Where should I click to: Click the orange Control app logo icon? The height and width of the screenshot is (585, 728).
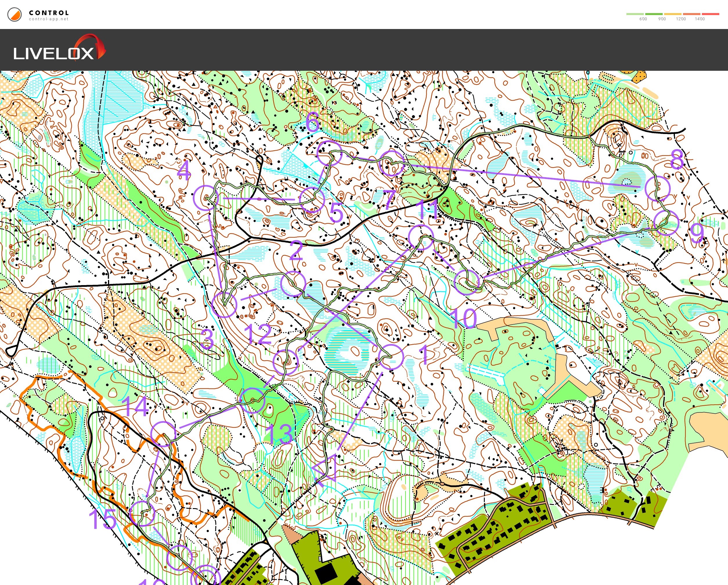click(x=15, y=15)
